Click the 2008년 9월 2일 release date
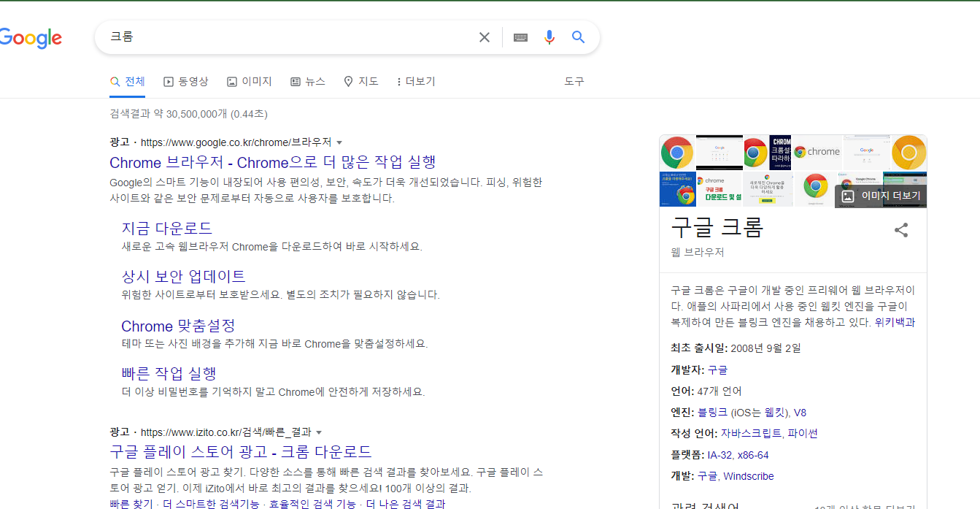Image resolution: width=980 pixels, height=509 pixels. [765, 348]
